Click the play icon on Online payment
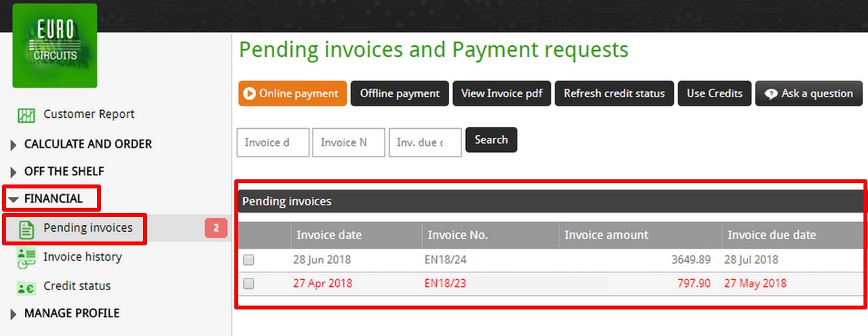The width and height of the screenshot is (868, 336). [249, 94]
